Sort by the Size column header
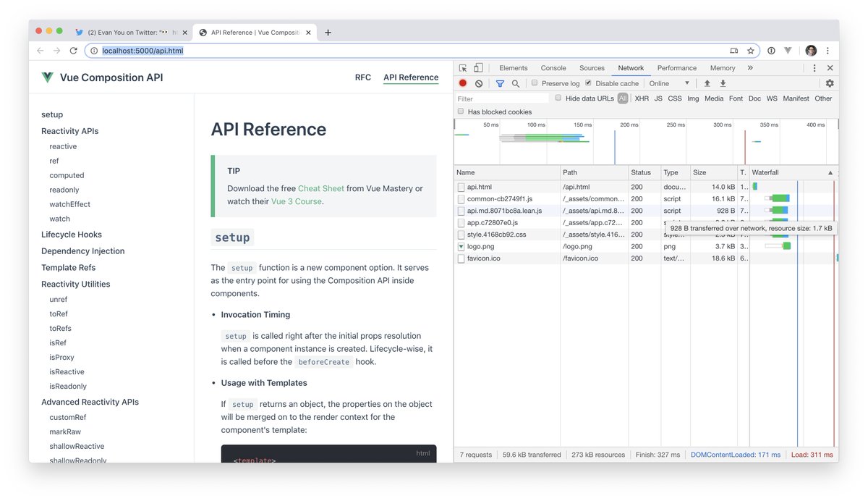 coord(713,173)
